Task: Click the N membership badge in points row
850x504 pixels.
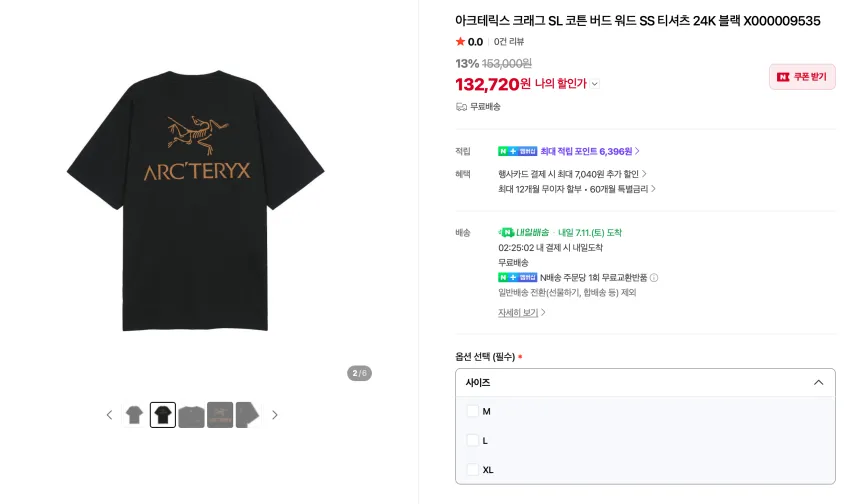Action: point(518,151)
